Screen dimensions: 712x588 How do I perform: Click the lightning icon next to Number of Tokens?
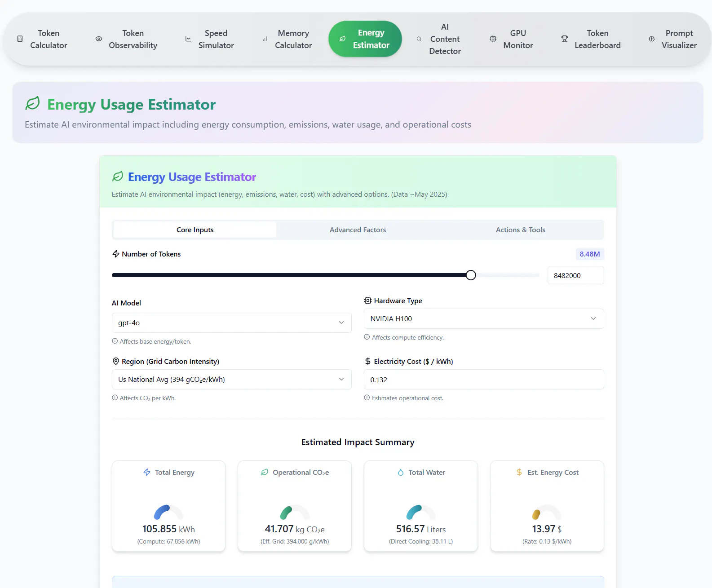point(116,254)
